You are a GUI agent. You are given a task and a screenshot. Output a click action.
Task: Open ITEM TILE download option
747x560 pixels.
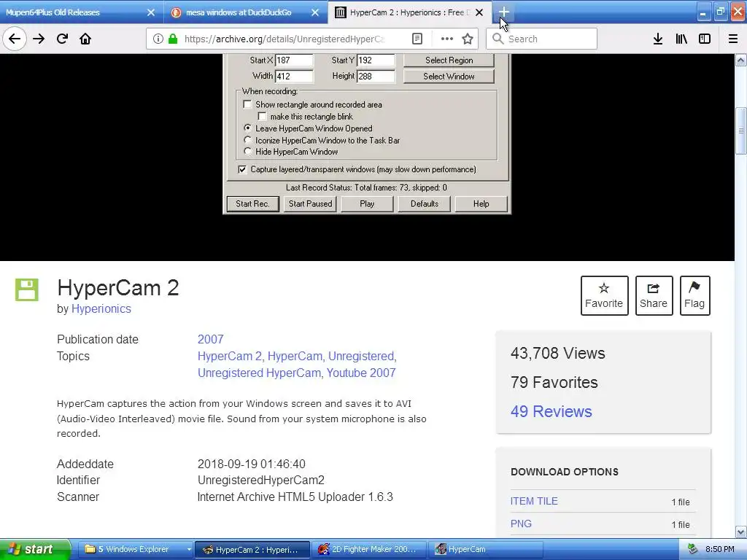click(x=534, y=501)
